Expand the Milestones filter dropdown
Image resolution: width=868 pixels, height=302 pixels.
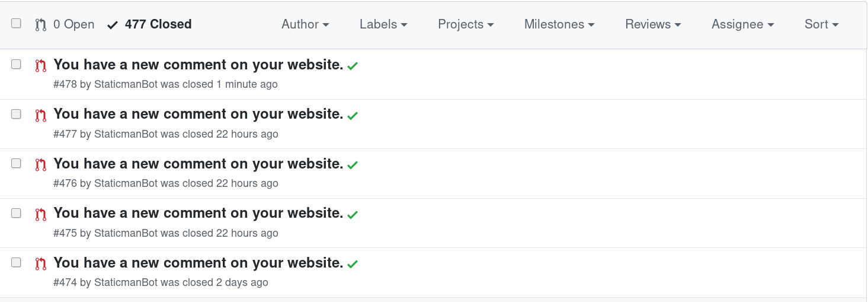tap(559, 24)
